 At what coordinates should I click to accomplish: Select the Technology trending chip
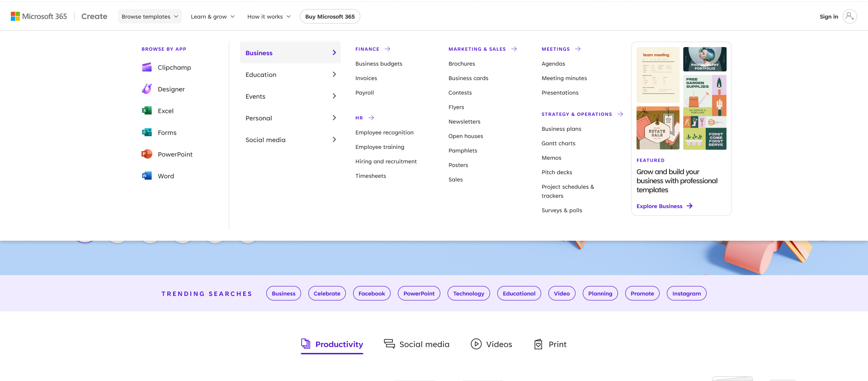(469, 293)
